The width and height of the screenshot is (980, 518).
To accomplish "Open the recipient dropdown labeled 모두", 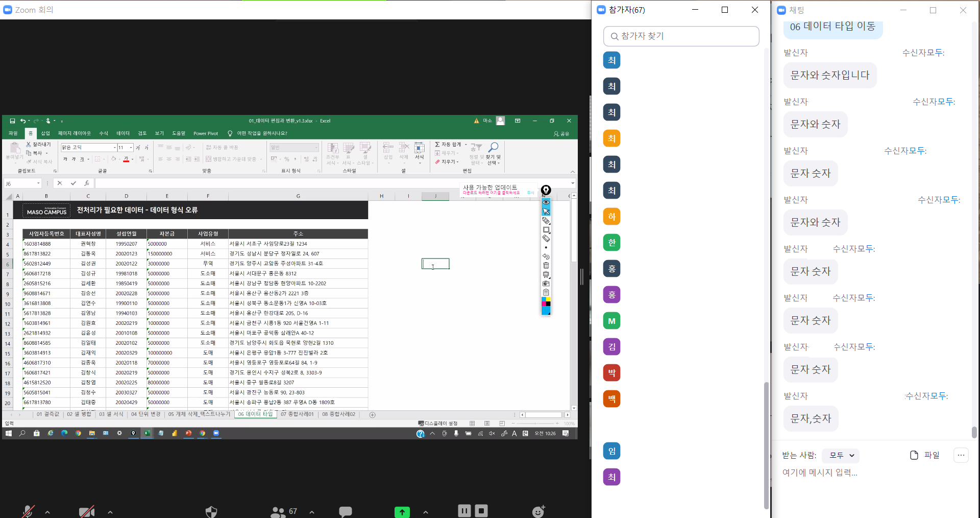I will (841, 455).
